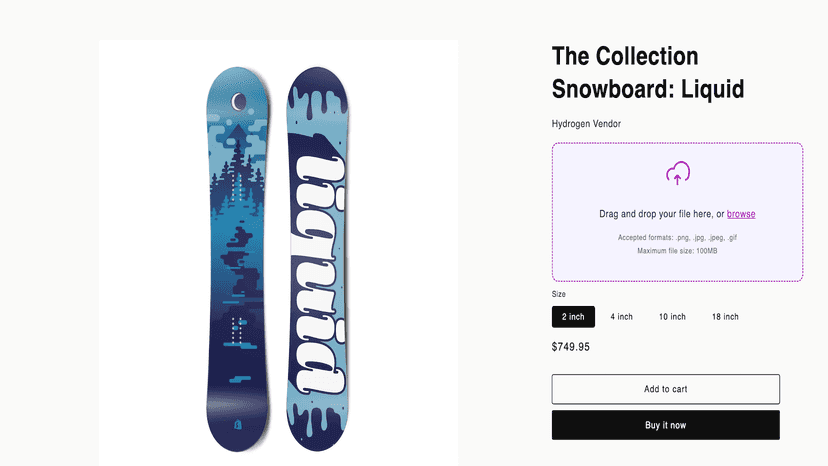Viewport: 828px width, 466px height.
Task: Click the forest-design snowboard on the left
Action: click(237, 259)
